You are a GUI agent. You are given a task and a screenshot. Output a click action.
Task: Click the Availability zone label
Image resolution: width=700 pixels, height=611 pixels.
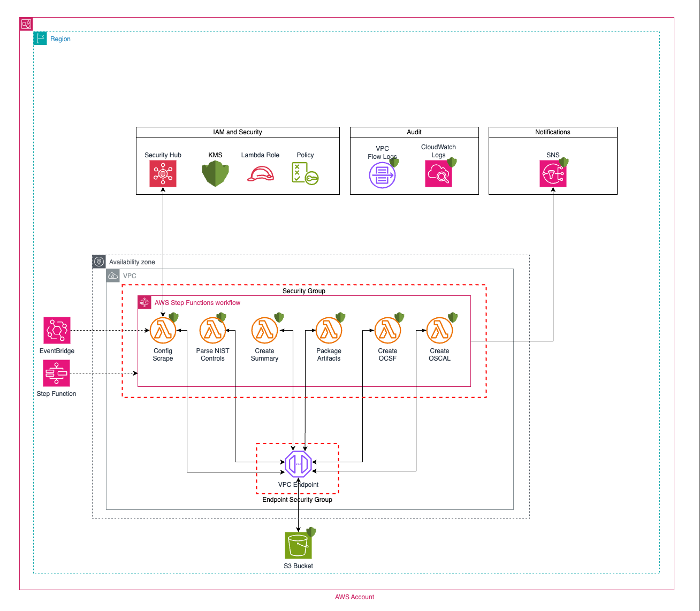point(132,262)
